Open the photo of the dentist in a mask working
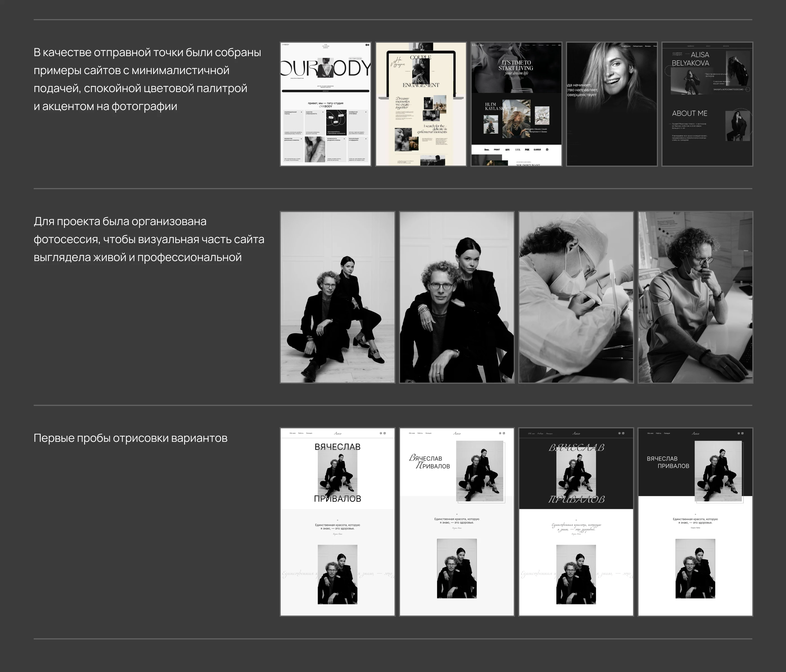The width and height of the screenshot is (786, 672). click(x=576, y=297)
